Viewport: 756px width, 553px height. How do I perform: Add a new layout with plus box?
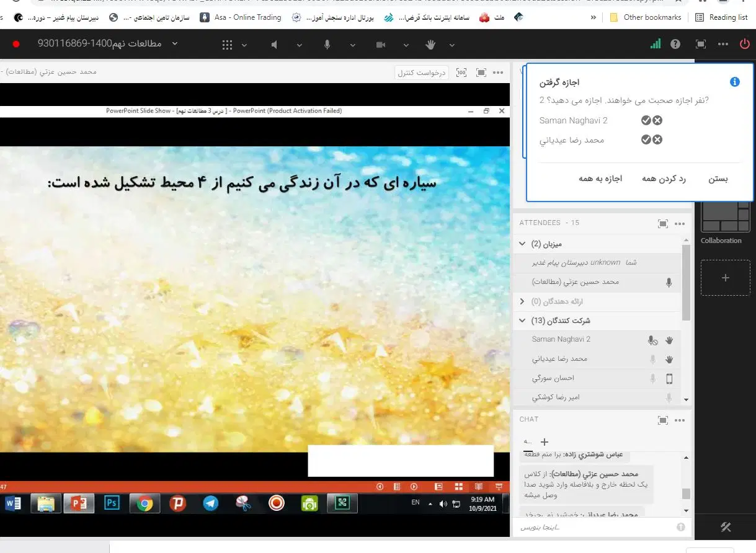[x=725, y=278]
